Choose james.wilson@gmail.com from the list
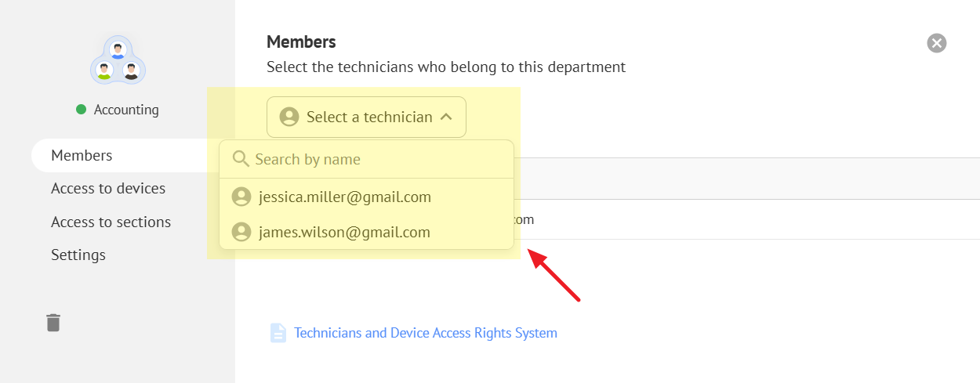The width and height of the screenshot is (980, 383). coord(344,232)
